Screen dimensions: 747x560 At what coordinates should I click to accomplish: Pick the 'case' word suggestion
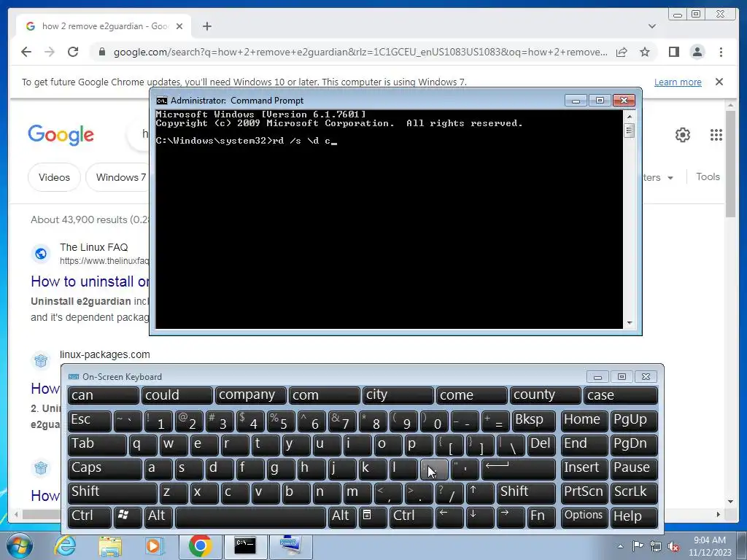[x=622, y=395]
